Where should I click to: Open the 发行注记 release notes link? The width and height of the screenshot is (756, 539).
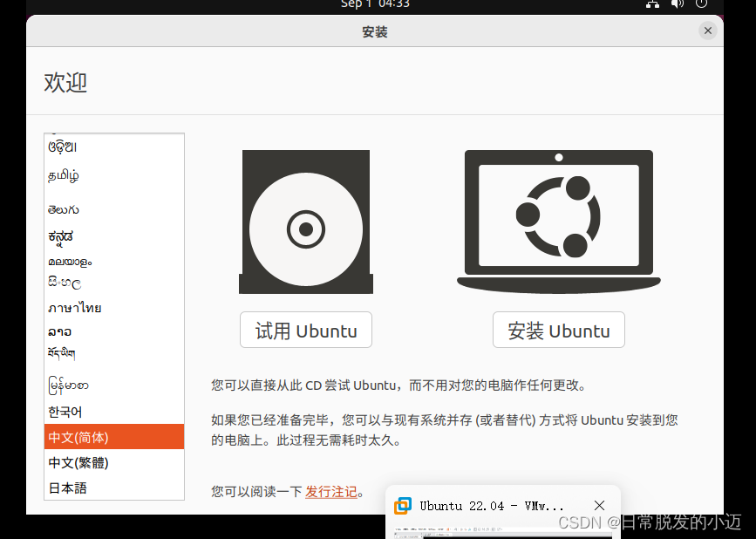331,492
